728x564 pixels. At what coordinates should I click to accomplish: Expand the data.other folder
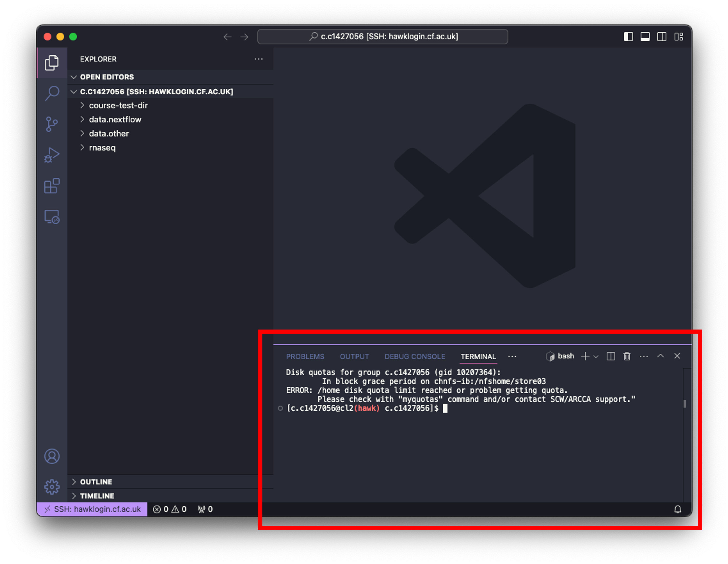point(170,133)
